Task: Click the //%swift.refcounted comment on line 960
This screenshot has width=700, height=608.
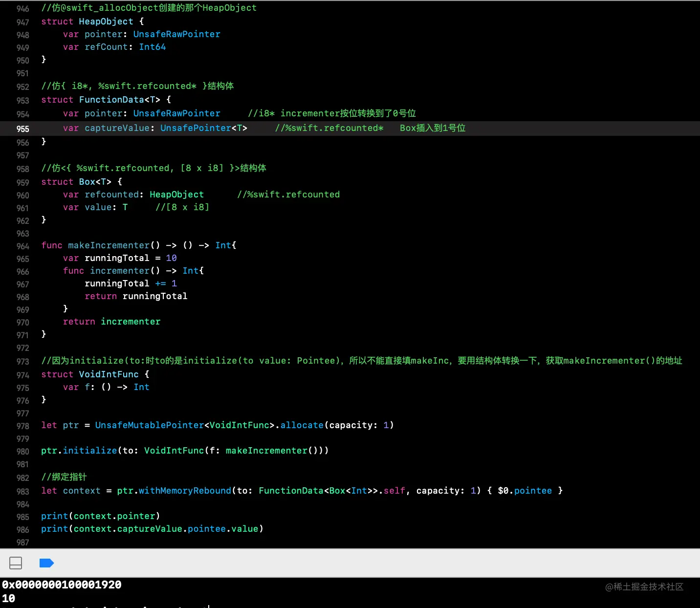Action: pos(288,195)
